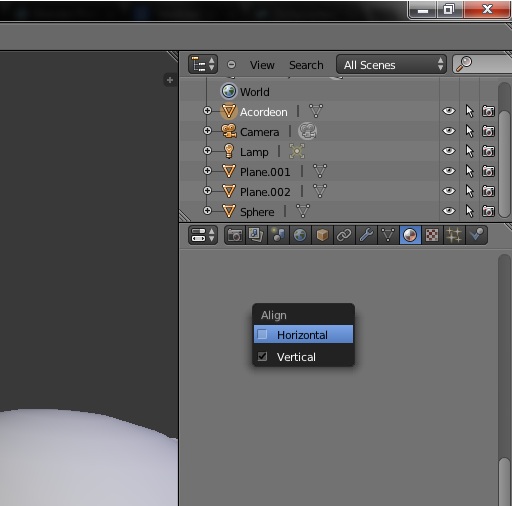
Task: Click the orange Acordeon object icon
Action: pos(229,111)
